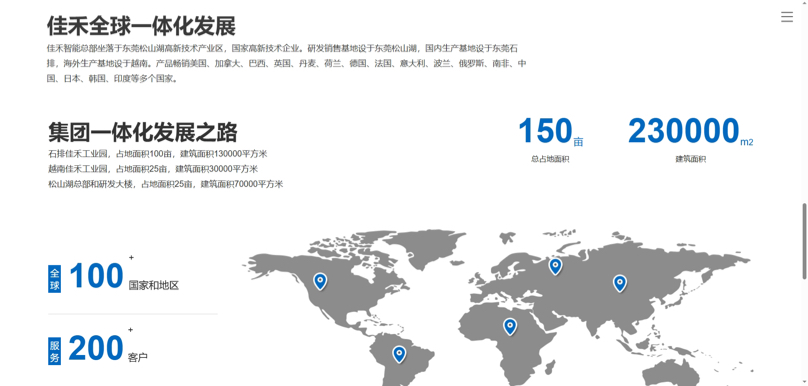Click the 佳禾全球一体化发展 heading

(141, 26)
